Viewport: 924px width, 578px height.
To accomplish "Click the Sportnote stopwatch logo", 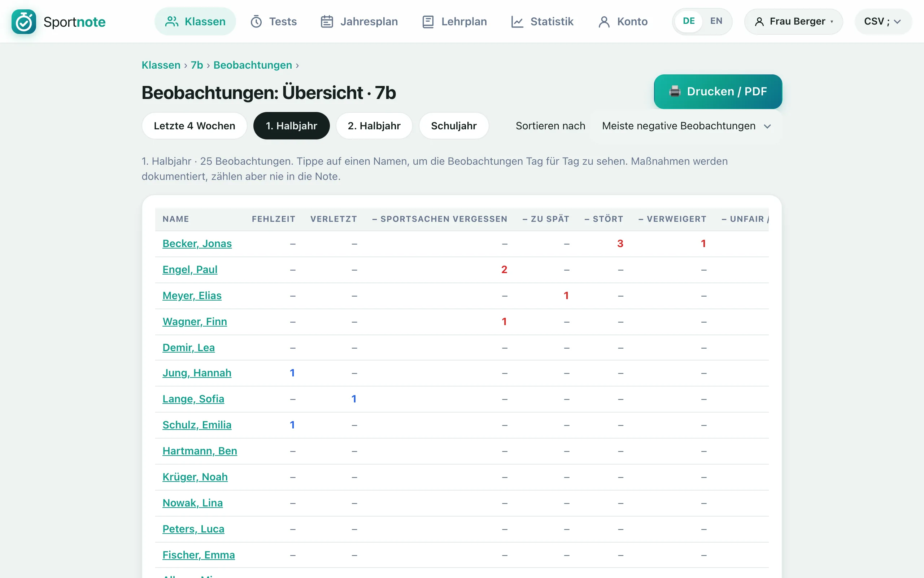I will point(24,22).
